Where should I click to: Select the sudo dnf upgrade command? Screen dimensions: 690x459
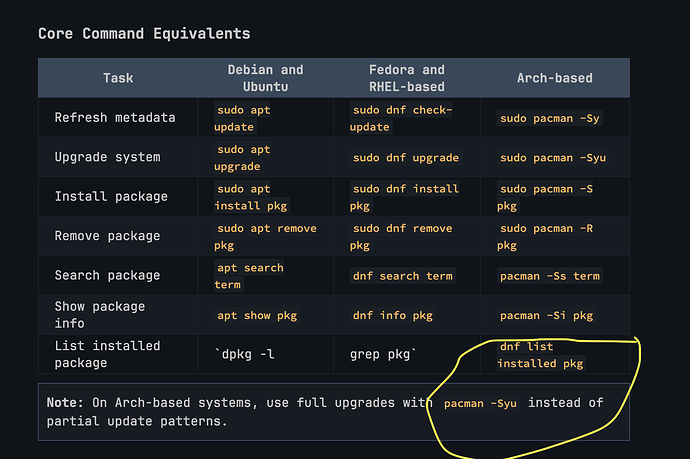pyautogui.click(x=406, y=158)
